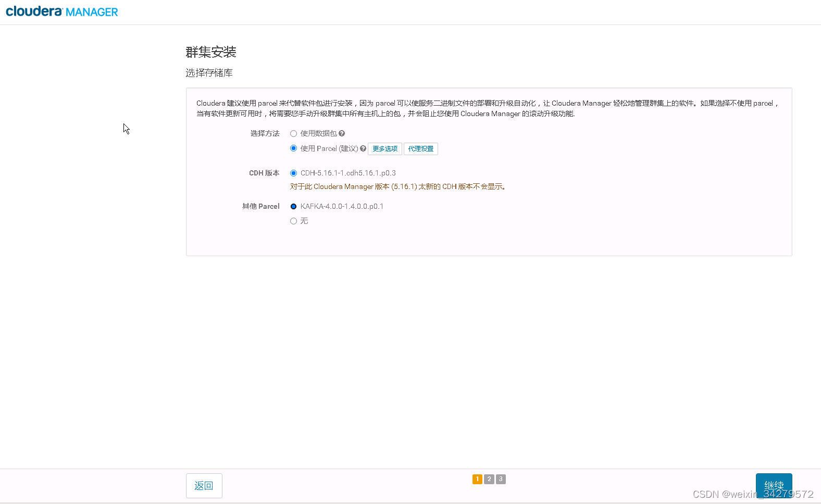Go to wizard step 3 indicator
Viewport: 821px width, 504px height.
point(501,479)
